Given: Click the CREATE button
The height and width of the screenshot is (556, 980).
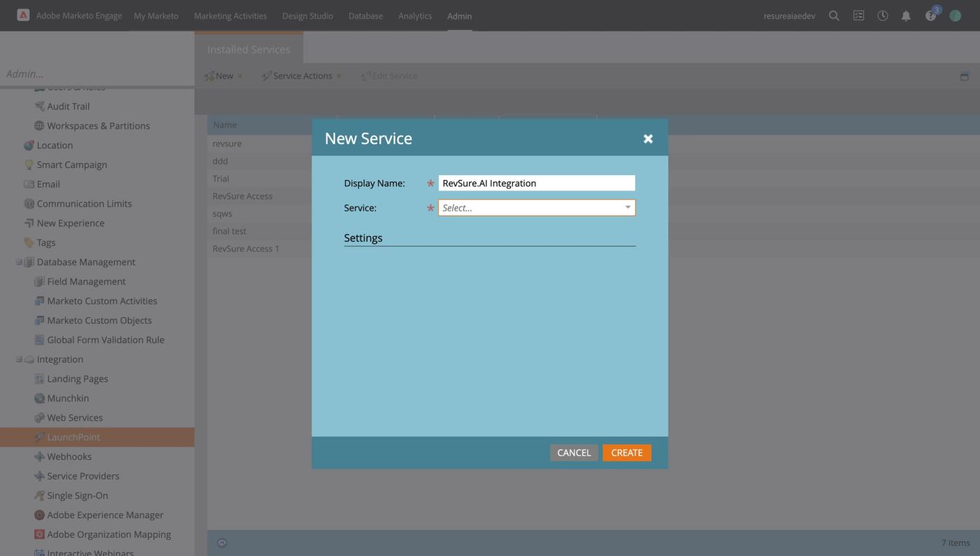Looking at the screenshot, I should [626, 452].
